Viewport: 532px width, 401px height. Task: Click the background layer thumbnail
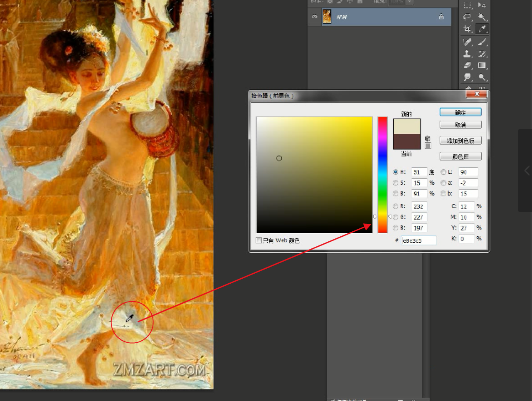point(327,17)
